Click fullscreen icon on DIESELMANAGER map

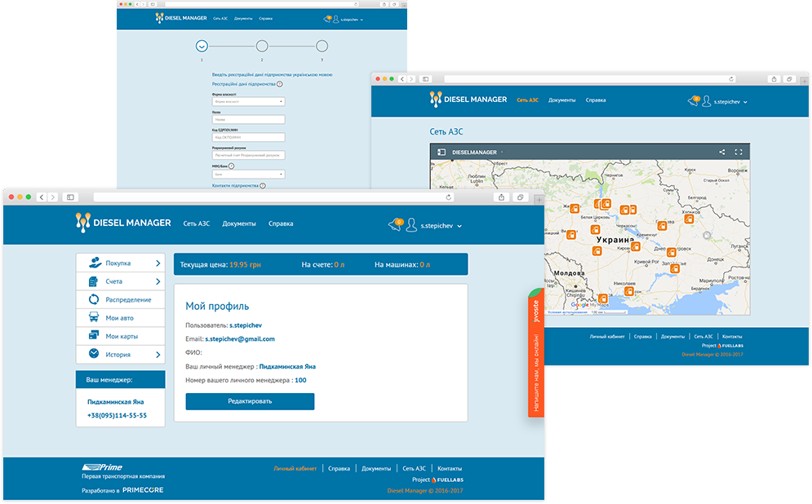(739, 153)
